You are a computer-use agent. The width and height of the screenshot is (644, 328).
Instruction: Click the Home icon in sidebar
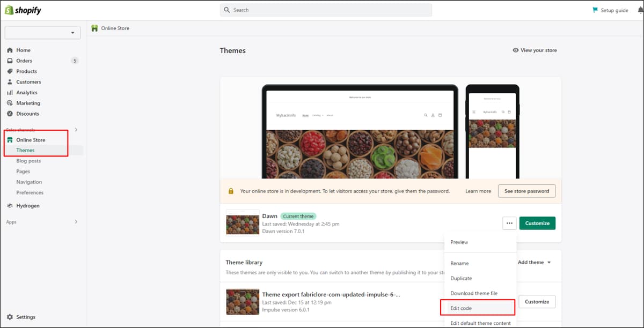10,50
